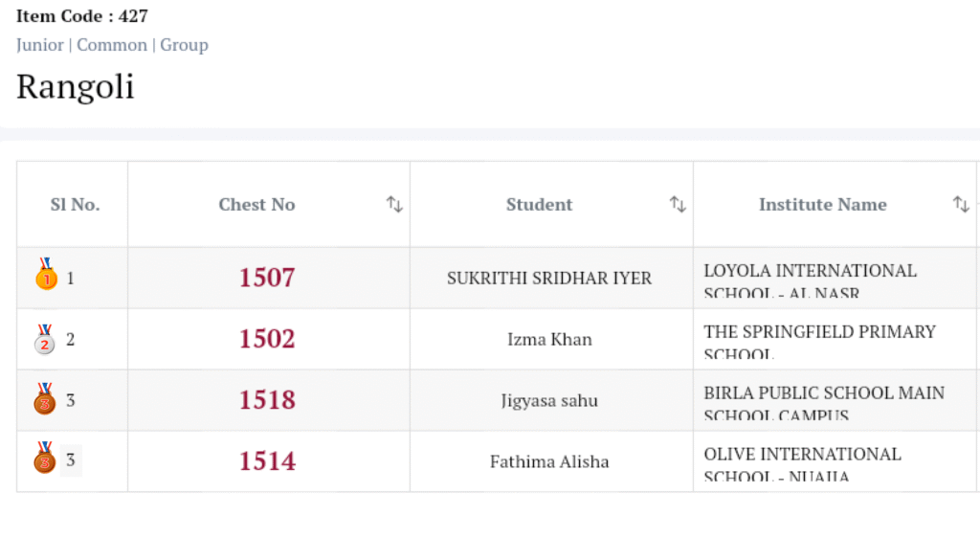The height and width of the screenshot is (560, 980).
Task: Click the Institute Name header text
Action: coord(822,204)
